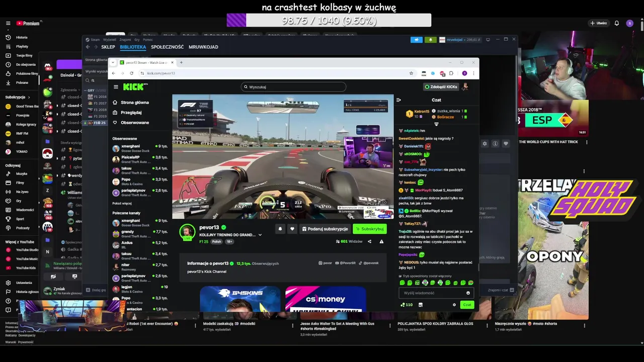The height and width of the screenshot is (362, 644).
Task: Select BIBLIOTEKA tab in Steam
Action: [133, 47]
